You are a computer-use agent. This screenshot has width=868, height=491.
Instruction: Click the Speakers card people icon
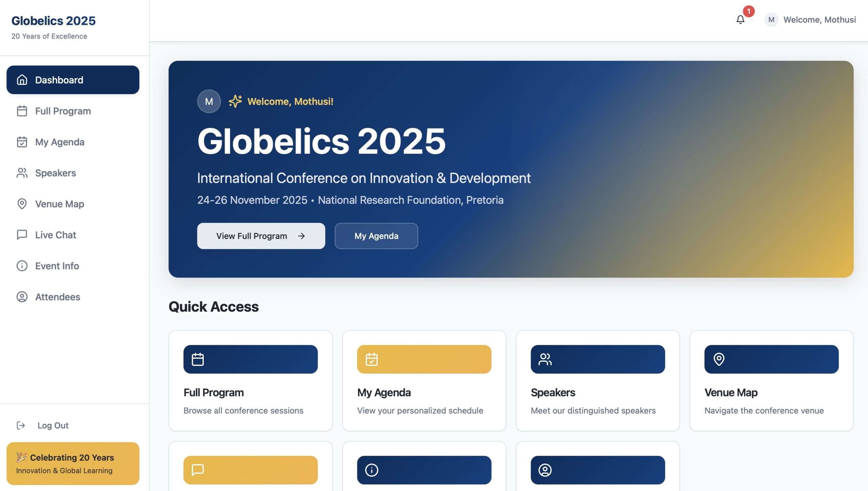pyautogui.click(x=545, y=359)
